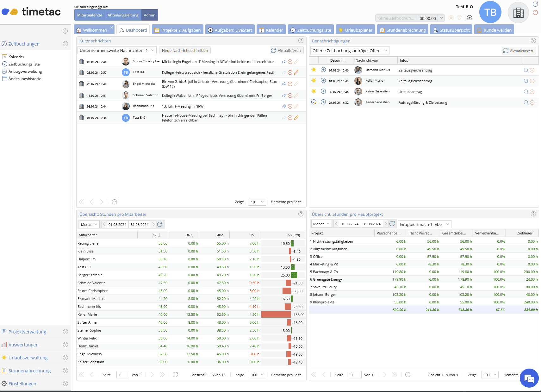Change the Monat period dropdown for Stunden pro Mitarbeiter
The height and width of the screenshot is (392, 541).
[89, 224]
